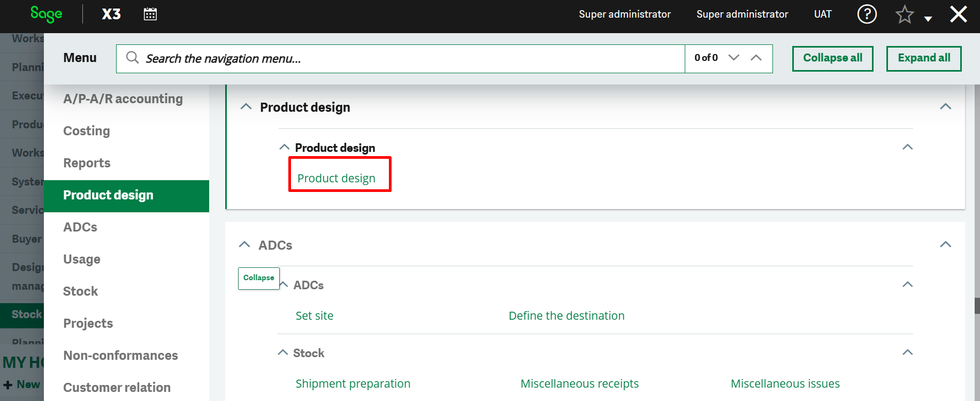Open Shipment preparation link
Screen dimensions: 980x401
point(353,383)
